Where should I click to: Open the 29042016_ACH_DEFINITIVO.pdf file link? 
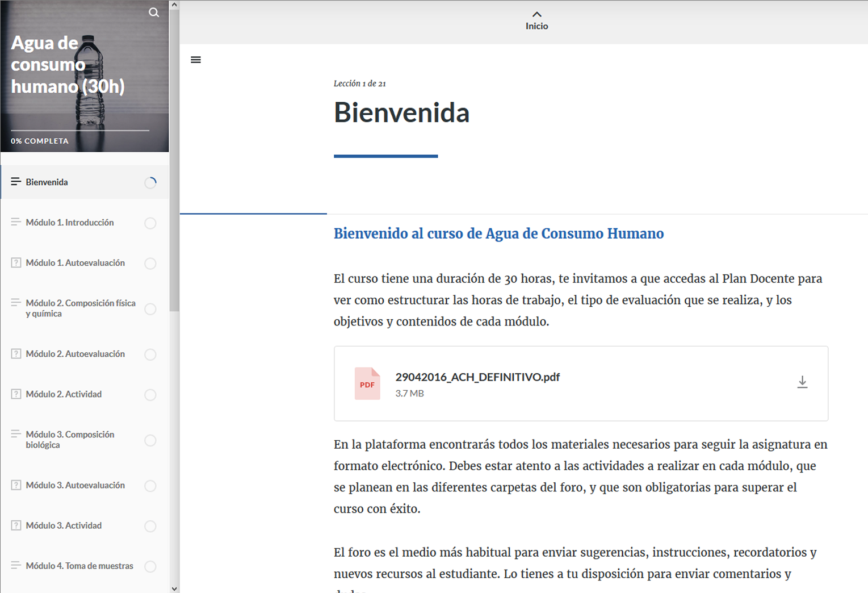pos(477,377)
